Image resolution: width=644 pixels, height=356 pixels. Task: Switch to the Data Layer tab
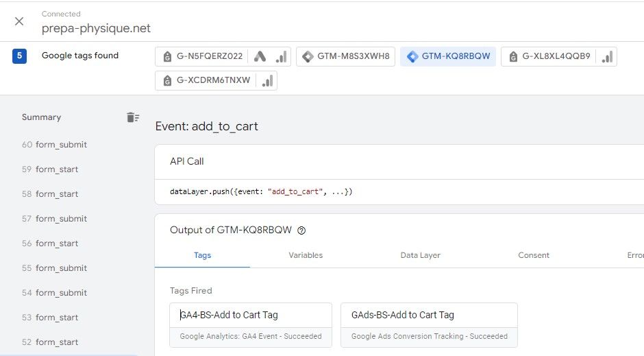pyautogui.click(x=420, y=255)
